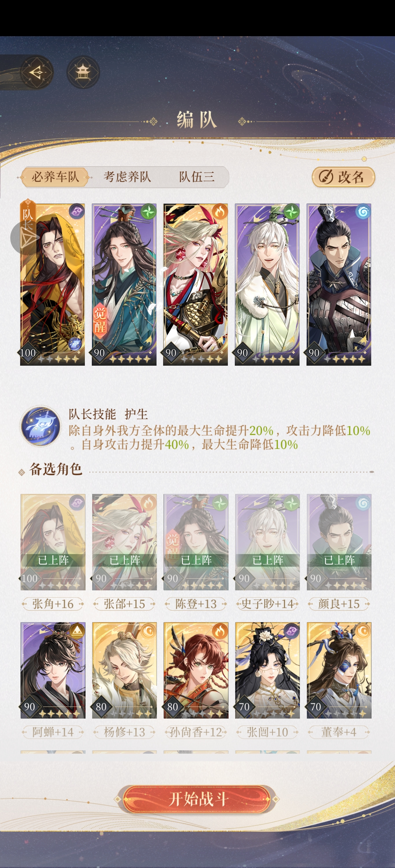Screen dimensions: 395x868
Task: Open the pavilion home icon
Action: tap(83, 72)
